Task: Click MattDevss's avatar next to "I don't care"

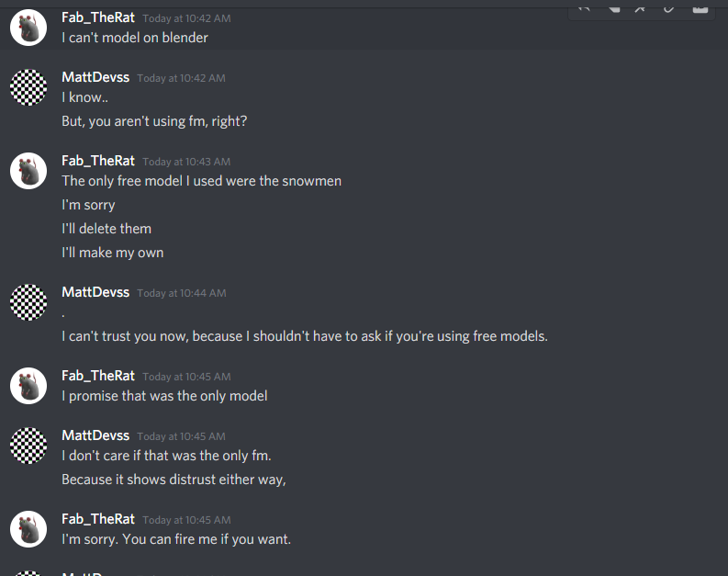Action: point(28,446)
